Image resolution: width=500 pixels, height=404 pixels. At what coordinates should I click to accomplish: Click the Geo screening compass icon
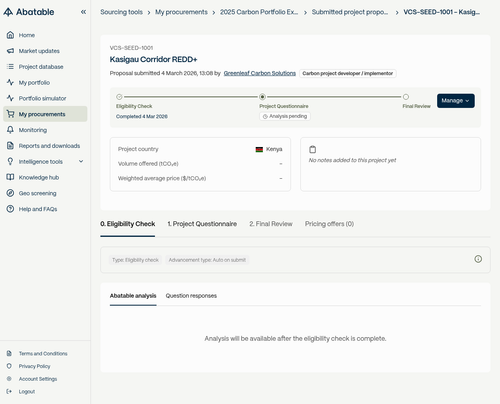click(10, 193)
